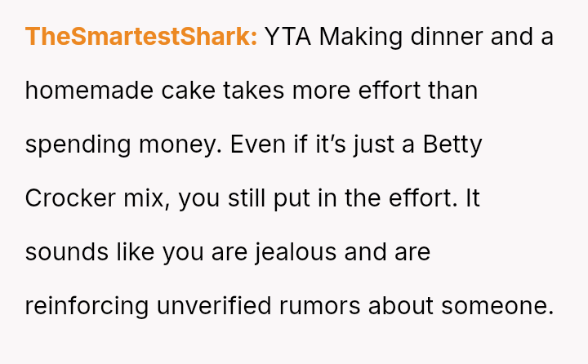Image resolution: width=588 pixels, height=364 pixels.
Task: Click the words "Crocker mix,"
Action: [97, 198]
